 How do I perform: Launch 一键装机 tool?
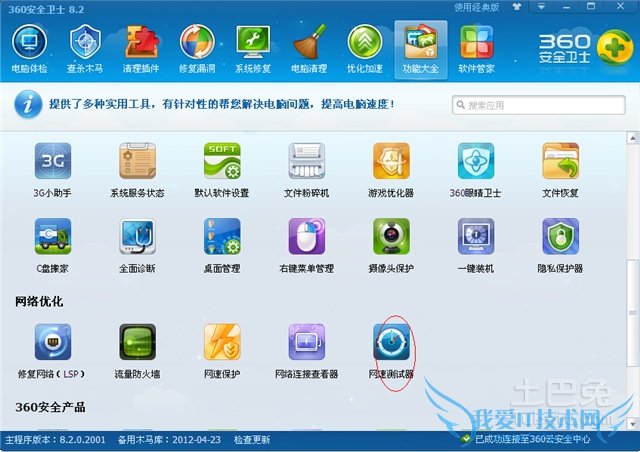click(476, 245)
